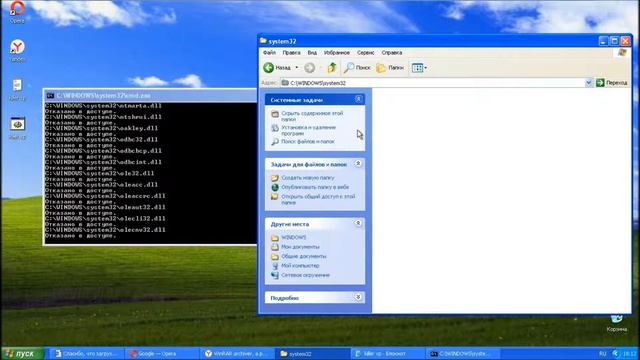Image resolution: width=640 pixels, height=360 pixels.
Task: Open Общие документы link
Action: [304, 256]
